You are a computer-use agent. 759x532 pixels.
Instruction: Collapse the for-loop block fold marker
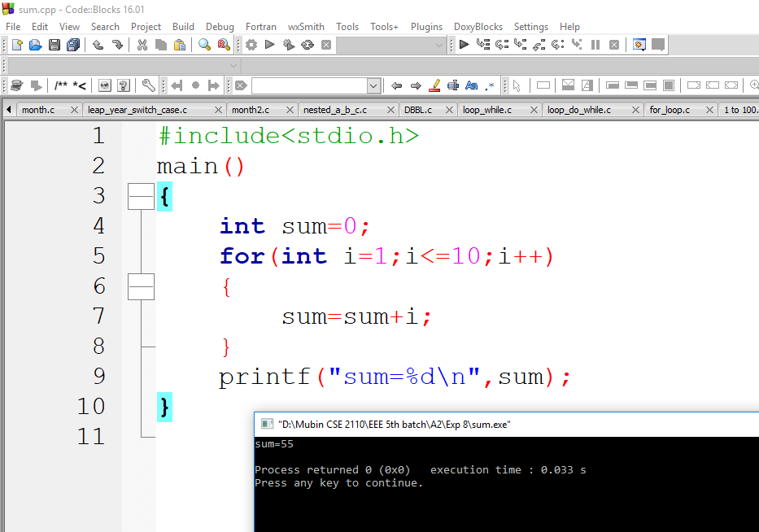pyautogui.click(x=141, y=286)
